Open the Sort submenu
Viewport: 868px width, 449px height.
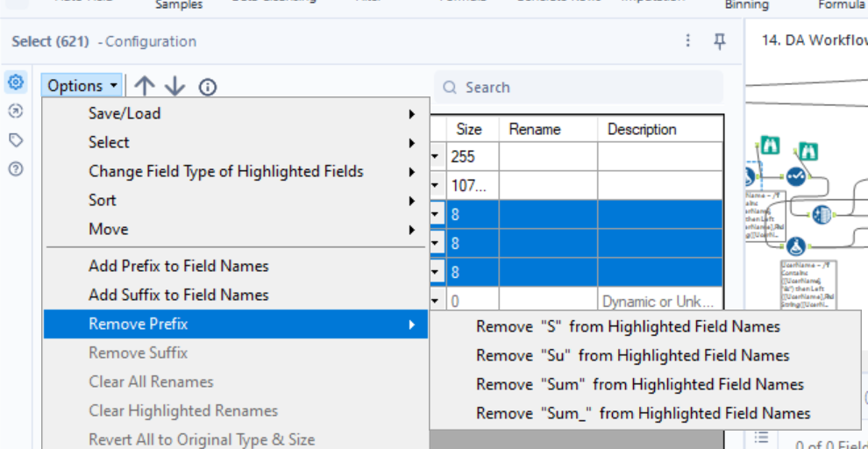click(x=236, y=200)
